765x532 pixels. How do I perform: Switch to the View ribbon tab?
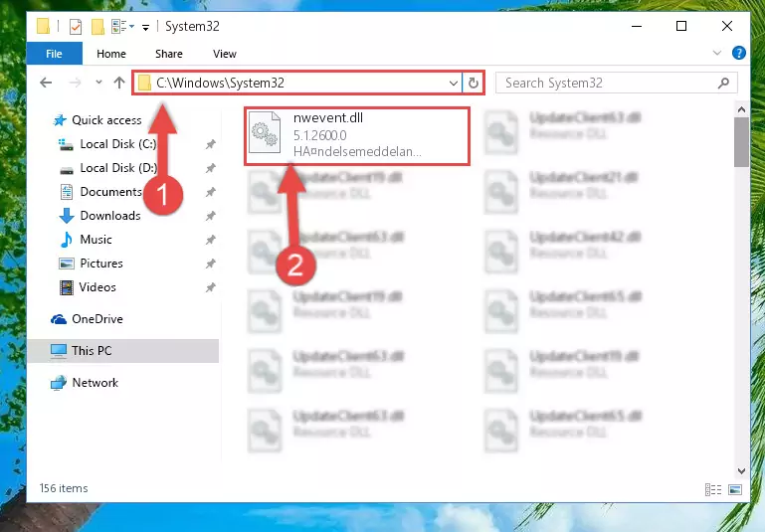(x=225, y=54)
